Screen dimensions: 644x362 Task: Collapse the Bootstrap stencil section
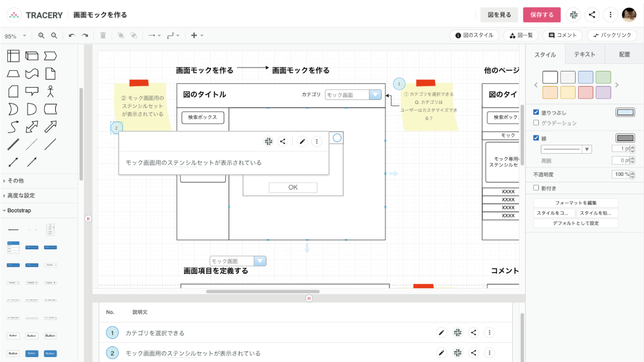click(19, 210)
